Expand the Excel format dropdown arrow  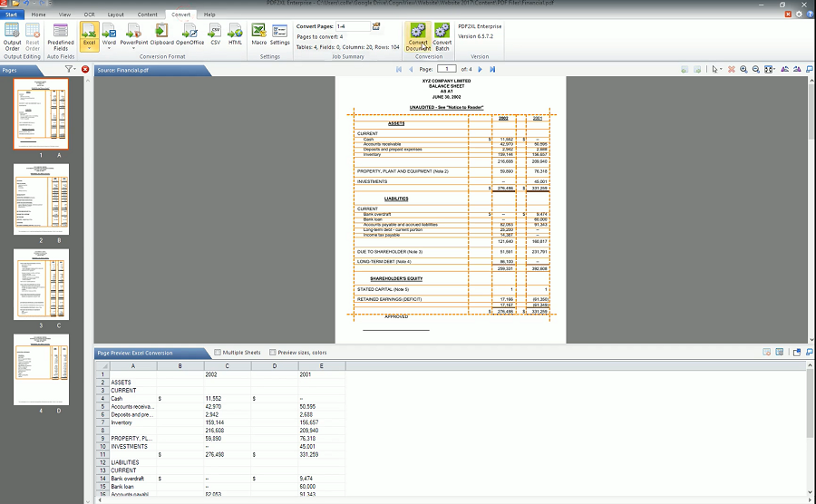[x=89, y=48]
